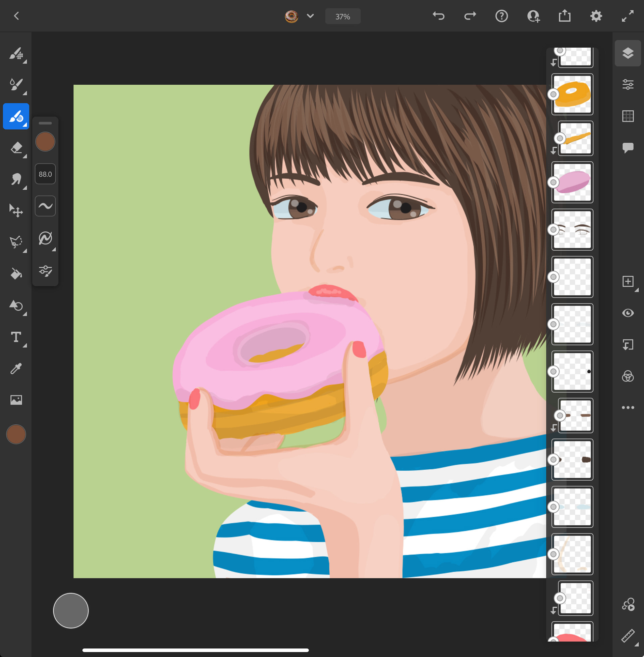
Task: Select the Eraser tool
Action: coord(16,148)
